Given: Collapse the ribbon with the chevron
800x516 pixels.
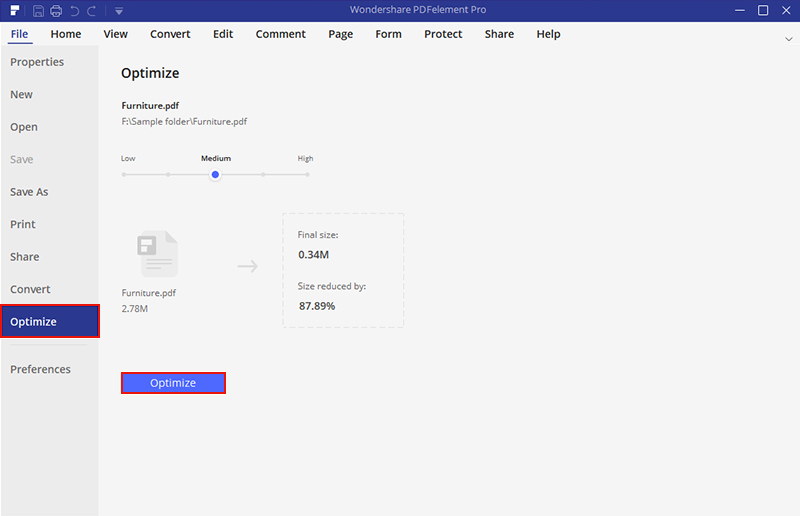Looking at the screenshot, I should coord(788,38).
